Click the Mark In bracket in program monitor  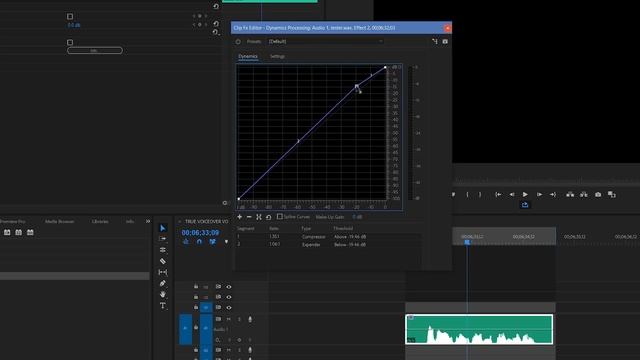[x=467, y=195]
